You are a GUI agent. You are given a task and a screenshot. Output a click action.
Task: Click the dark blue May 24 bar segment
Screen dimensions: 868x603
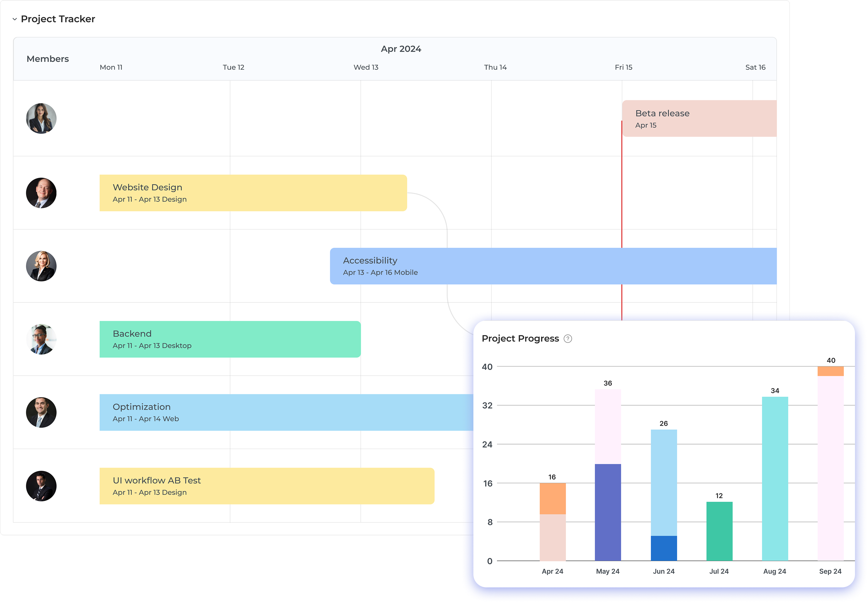point(608,512)
